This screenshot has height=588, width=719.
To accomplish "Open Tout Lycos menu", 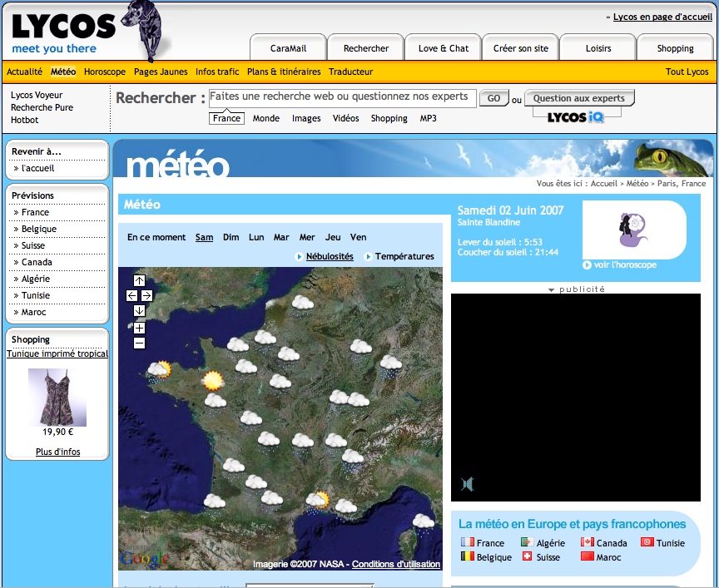I will point(687,72).
